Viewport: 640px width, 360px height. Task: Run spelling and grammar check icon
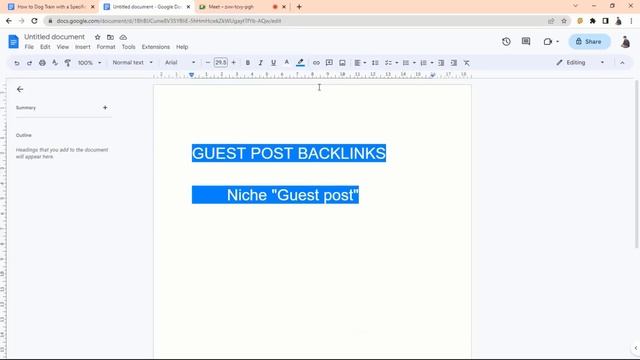55,63
